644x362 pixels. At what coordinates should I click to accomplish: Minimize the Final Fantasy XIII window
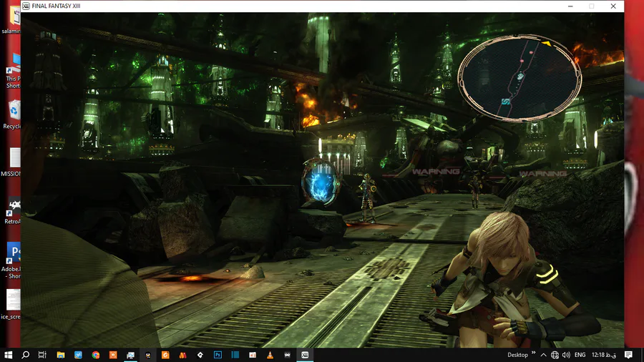point(570,6)
